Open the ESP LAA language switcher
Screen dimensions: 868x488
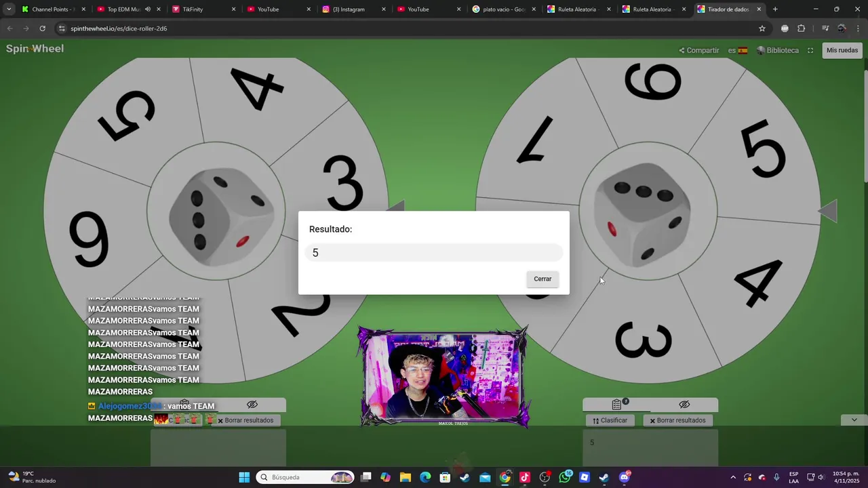tap(794, 477)
